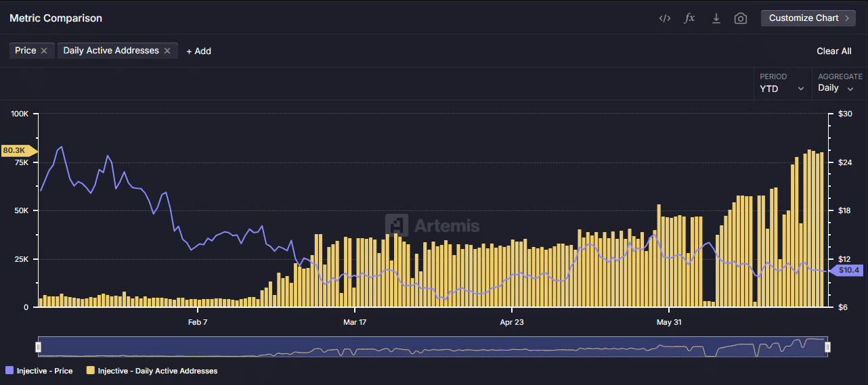This screenshot has width=868, height=385.
Task: Click the Metric Comparison title
Action: tap(56, 18)
